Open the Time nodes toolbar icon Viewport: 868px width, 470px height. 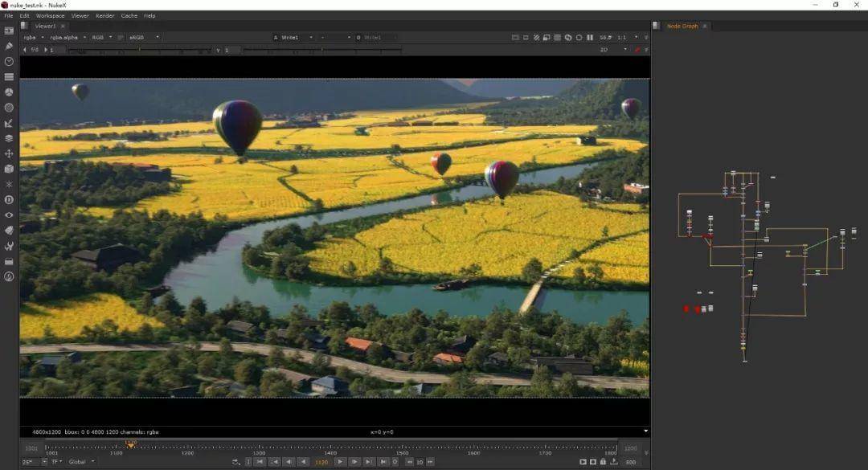tap(9, 61)
